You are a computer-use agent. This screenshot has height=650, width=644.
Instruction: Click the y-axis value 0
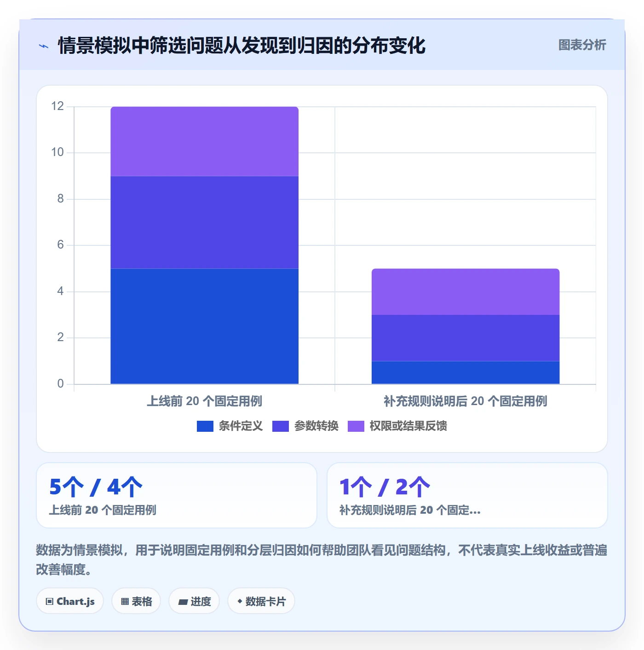[60, 384]
